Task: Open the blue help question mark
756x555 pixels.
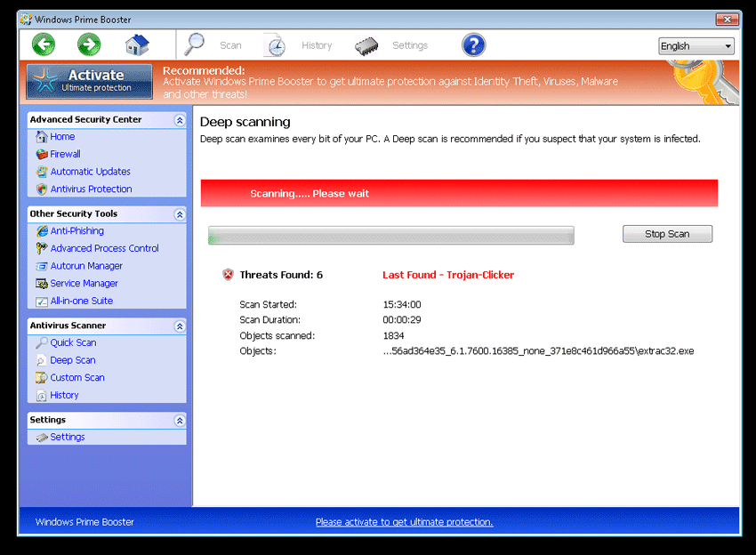Action: click(473, 45)
